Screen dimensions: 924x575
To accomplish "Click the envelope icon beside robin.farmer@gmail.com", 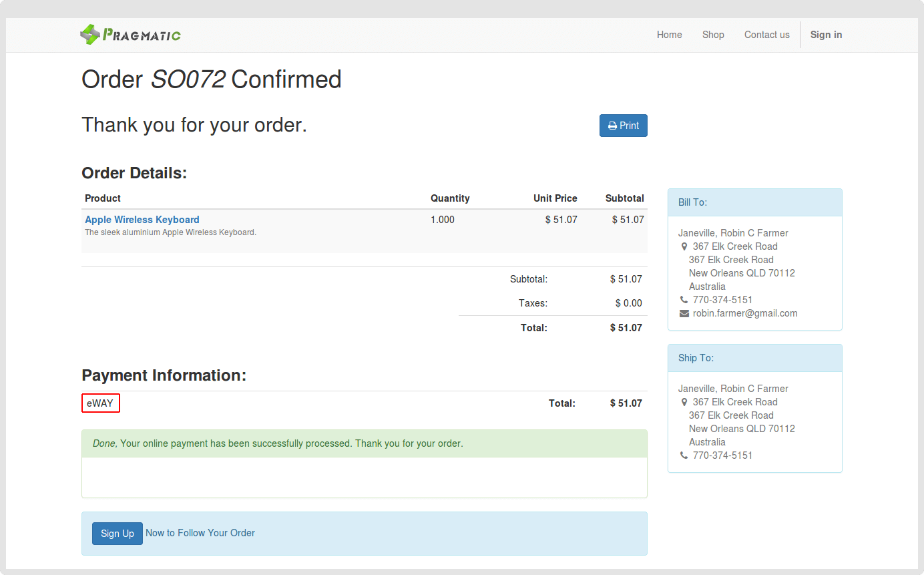I will [x=684, y=313].
